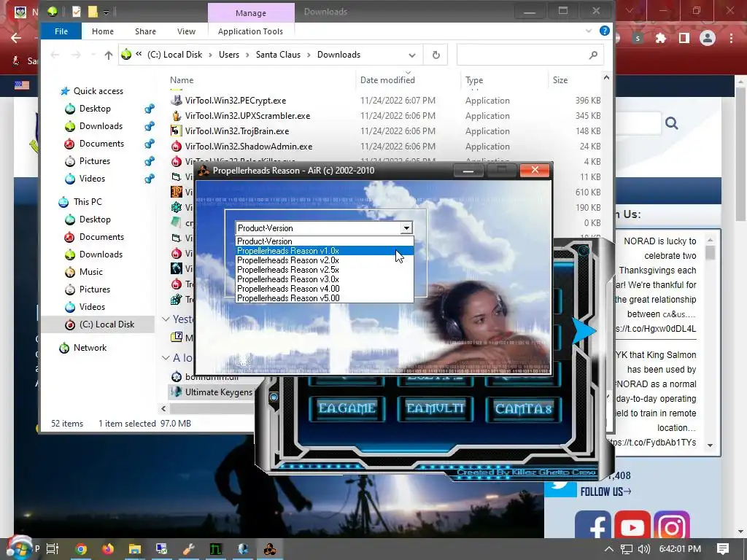Open Documents under Quick access

click(x=101, y=144)
